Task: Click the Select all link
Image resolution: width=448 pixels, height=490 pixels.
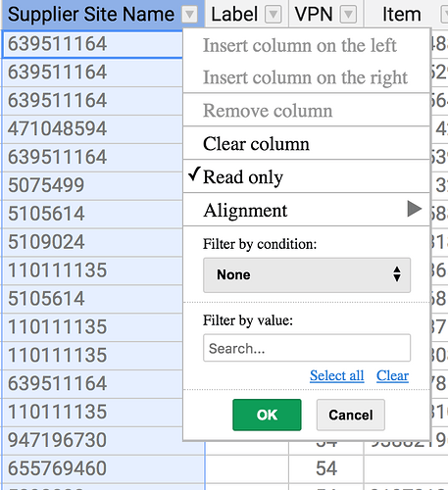Action: click(x=337, y=375)
